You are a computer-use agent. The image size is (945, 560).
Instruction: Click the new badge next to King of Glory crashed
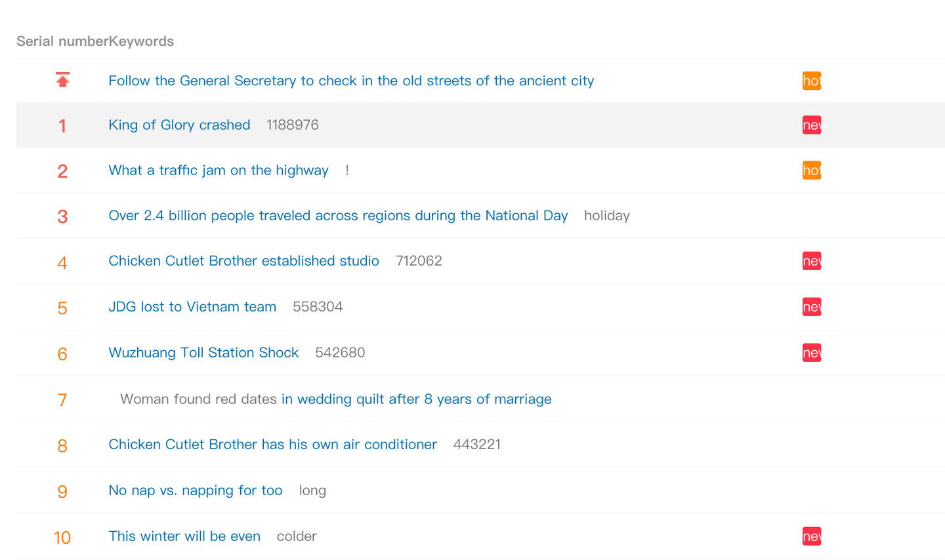[x=811, y=125]
